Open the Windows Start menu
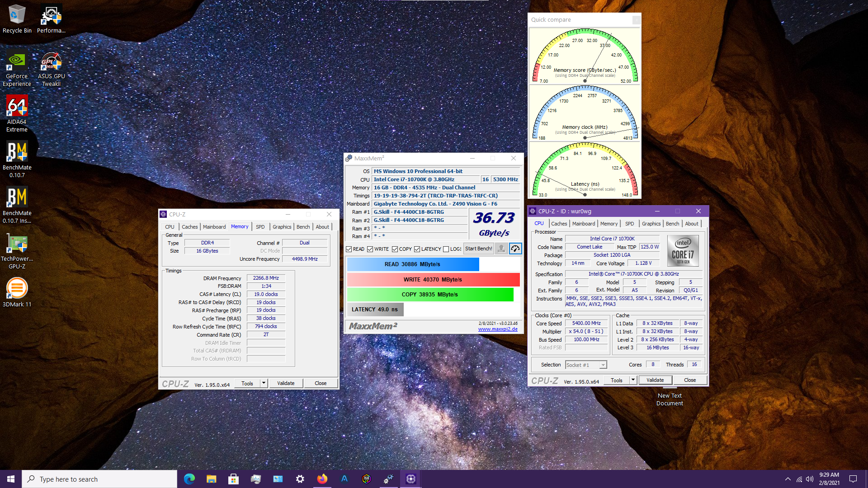868x488 pixels. coord(11,479)
